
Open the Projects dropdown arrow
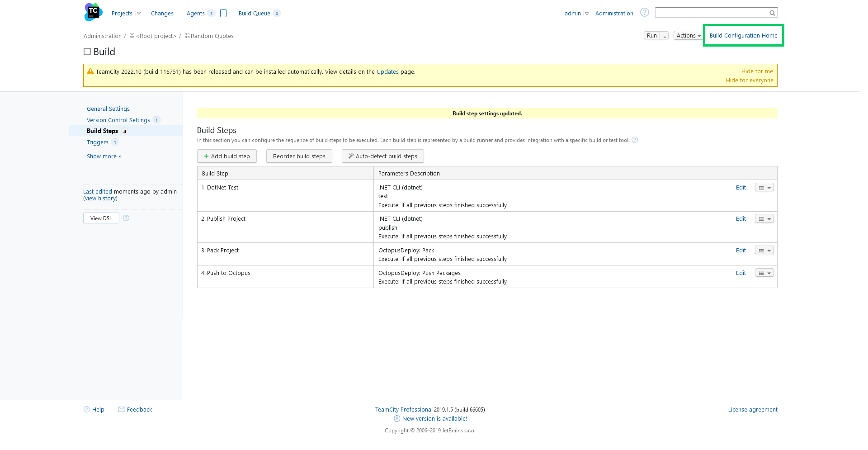(x=139, y=14)
